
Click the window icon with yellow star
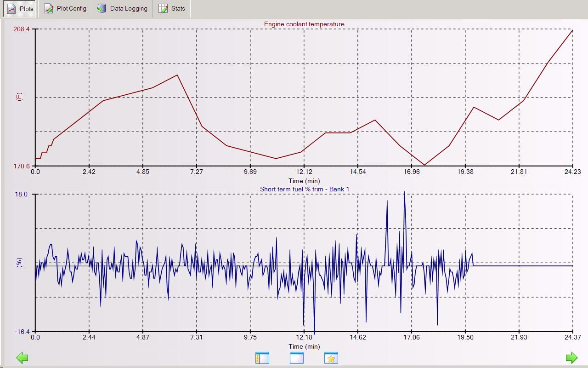click(x=331, y=358)
